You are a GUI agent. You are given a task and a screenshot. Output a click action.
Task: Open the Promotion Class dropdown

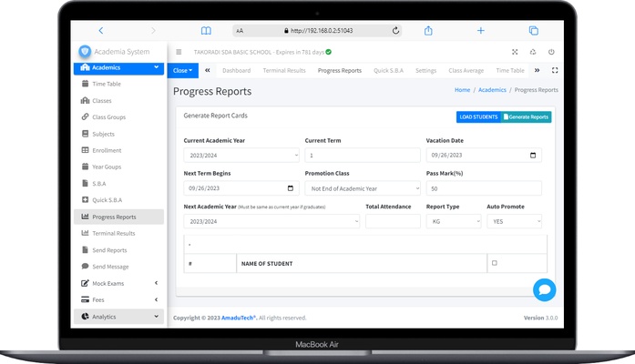[x=362, y=188]
